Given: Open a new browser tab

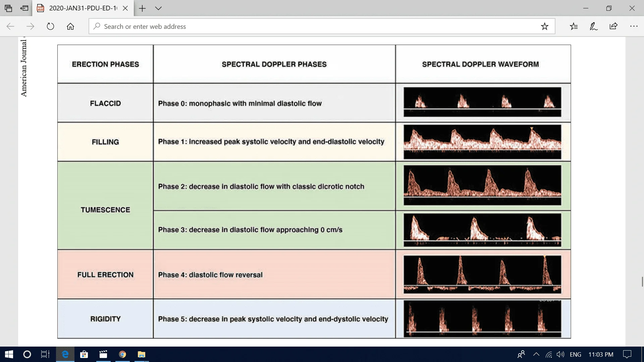Looking at the screenshot, I should [142, 8].
